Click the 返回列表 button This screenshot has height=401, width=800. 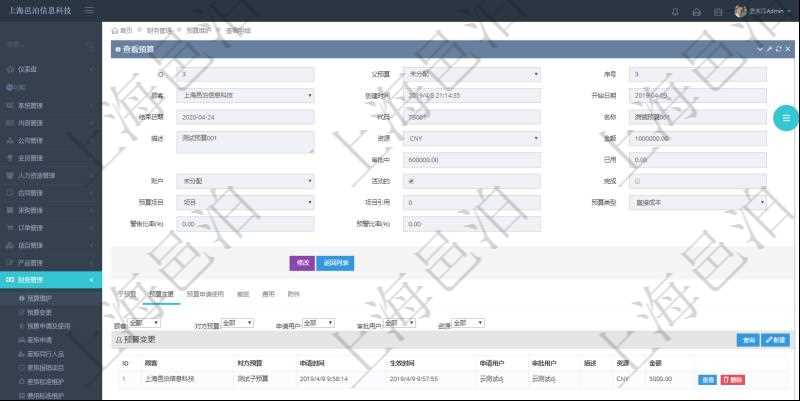pos(335,263)
